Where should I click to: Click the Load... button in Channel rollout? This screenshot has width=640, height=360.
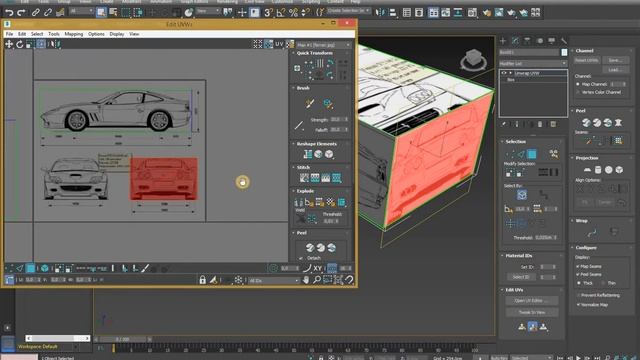[x=615, y=70]
